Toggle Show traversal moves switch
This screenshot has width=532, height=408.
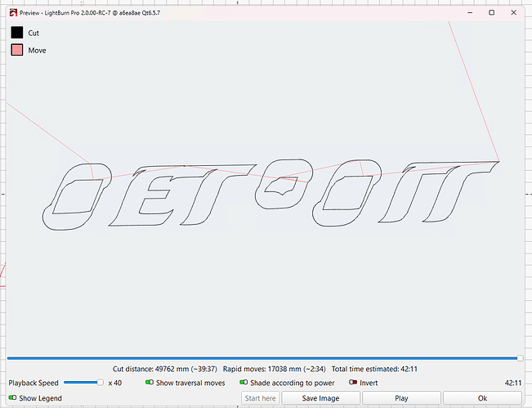point(150,382)
